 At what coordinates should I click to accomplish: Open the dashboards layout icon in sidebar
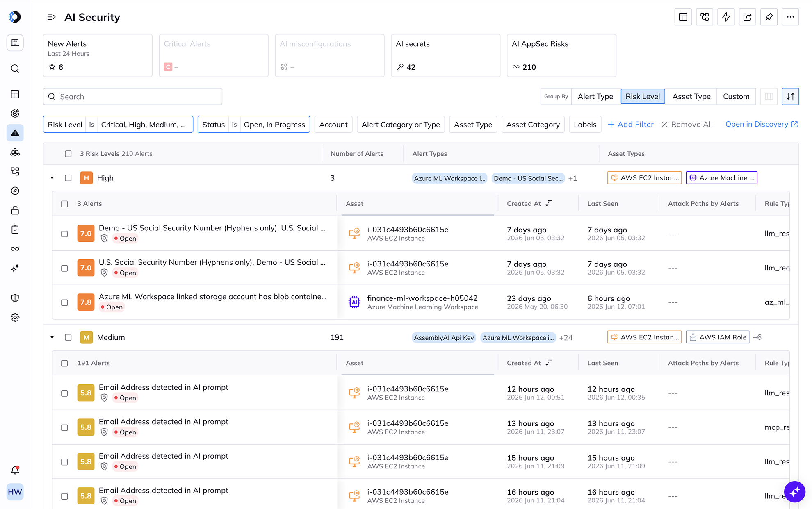point(15,94)
